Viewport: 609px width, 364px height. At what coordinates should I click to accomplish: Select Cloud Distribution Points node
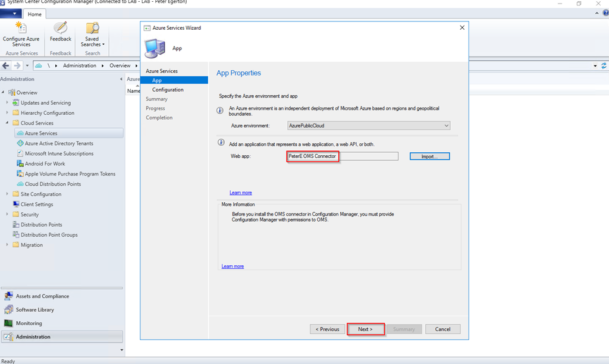click(x=52, y=184)
